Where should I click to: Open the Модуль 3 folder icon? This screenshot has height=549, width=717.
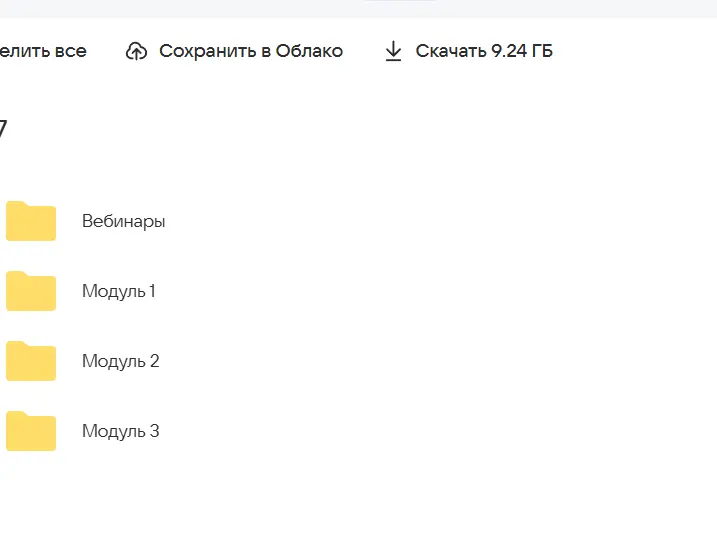(31, 431)
